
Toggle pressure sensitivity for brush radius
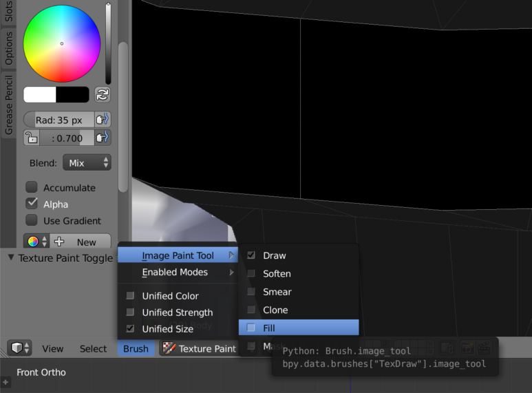tap(102, 120)
